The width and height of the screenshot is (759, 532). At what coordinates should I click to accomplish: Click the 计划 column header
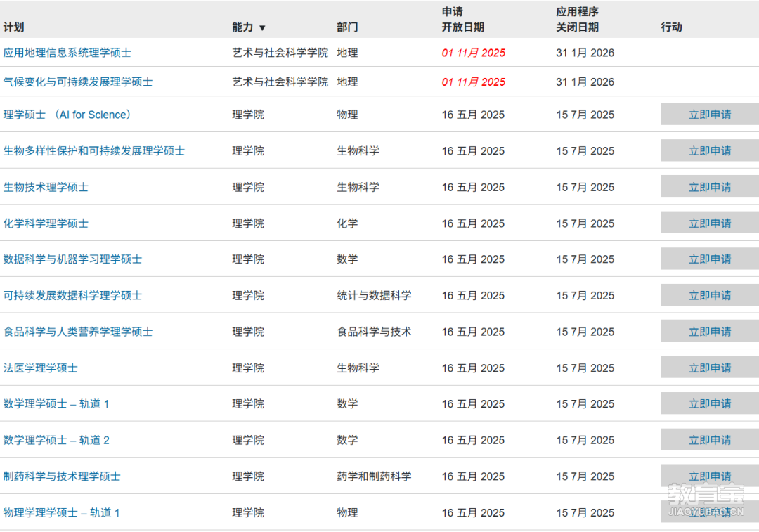[x=13, y=27]
